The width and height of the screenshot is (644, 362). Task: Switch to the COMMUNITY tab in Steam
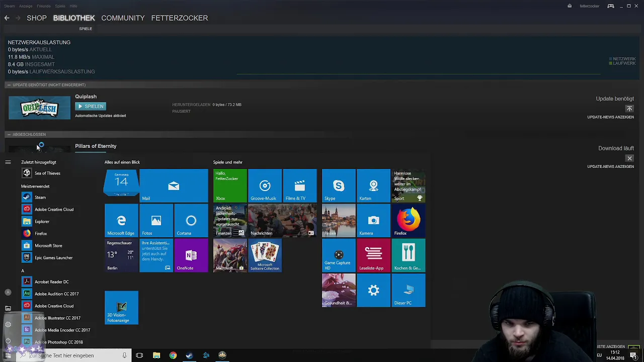pos(123,18)
